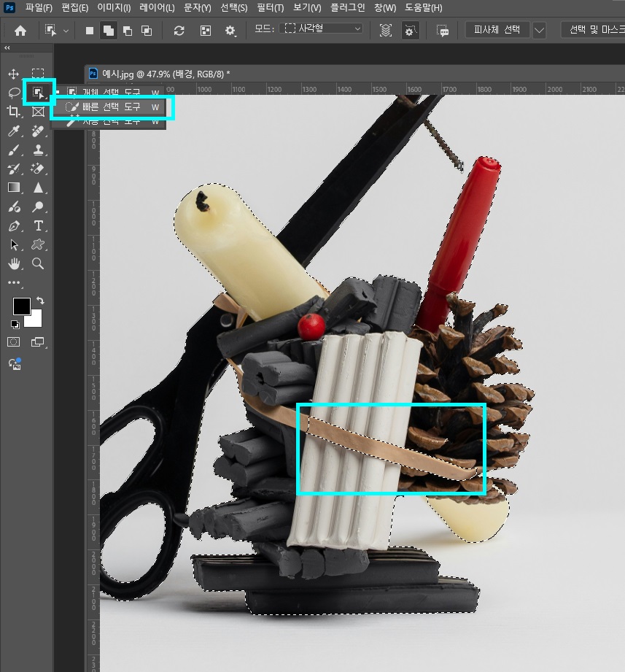This screenshot has width=625, height=672.
Task: Open the 보기(V) menu
Action: point(307,8)
